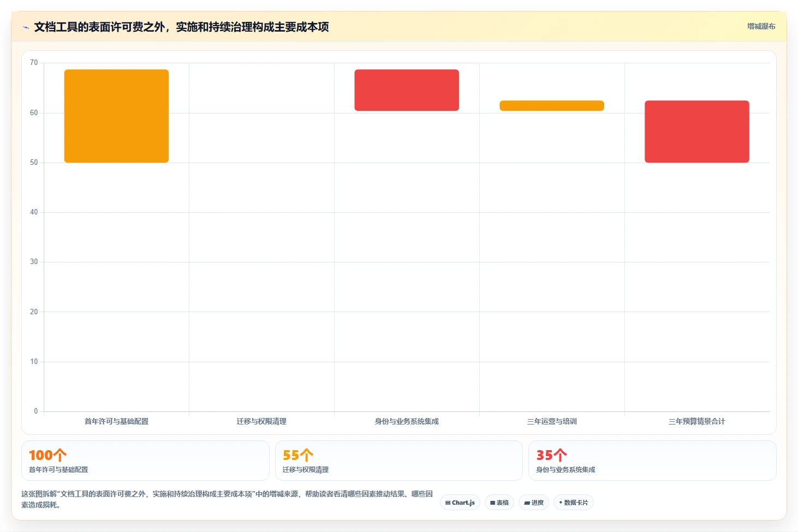Click the y-axis value 10
This screenshot has width=798, height=532.
pos(34,362)
